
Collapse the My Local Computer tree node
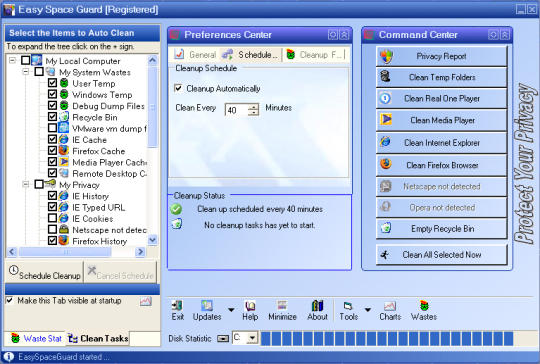pos(12,61)
